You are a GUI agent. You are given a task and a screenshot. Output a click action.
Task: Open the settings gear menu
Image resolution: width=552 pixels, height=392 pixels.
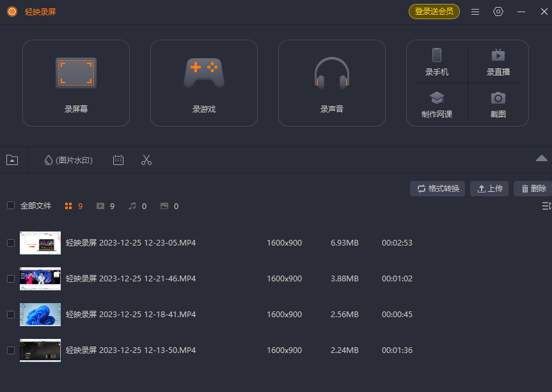click(x=498, y=11)
